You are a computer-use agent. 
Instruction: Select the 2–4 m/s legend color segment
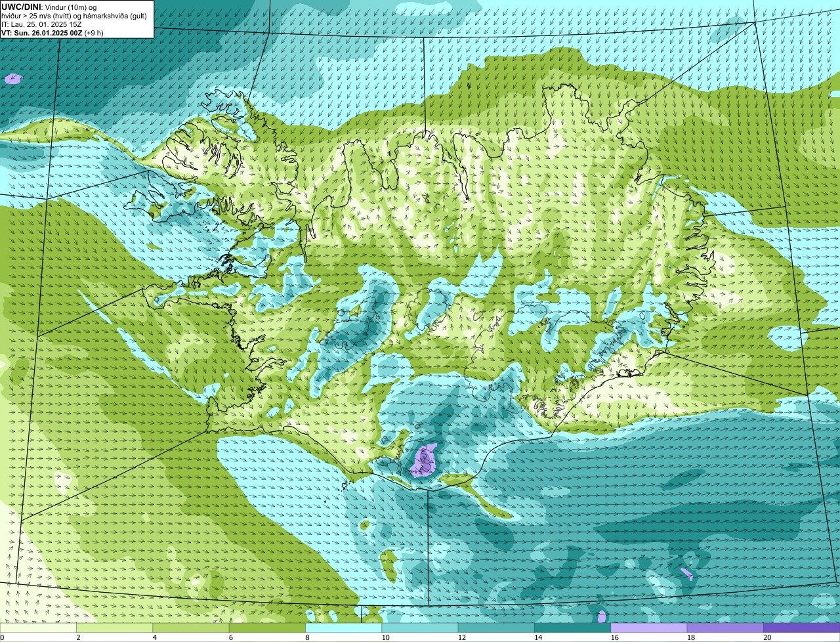click(114, 628)
